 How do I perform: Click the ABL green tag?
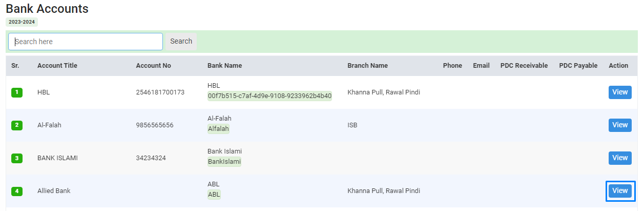214,195
